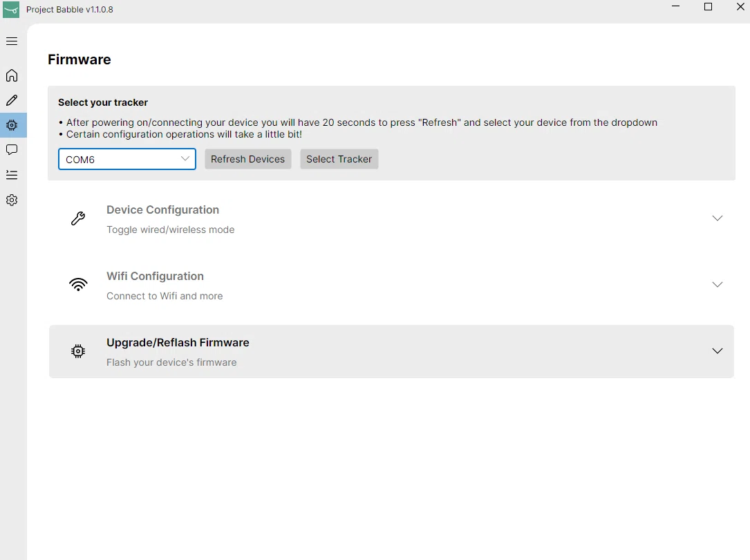Open the list lines page in sidebar

pos(12,175)
